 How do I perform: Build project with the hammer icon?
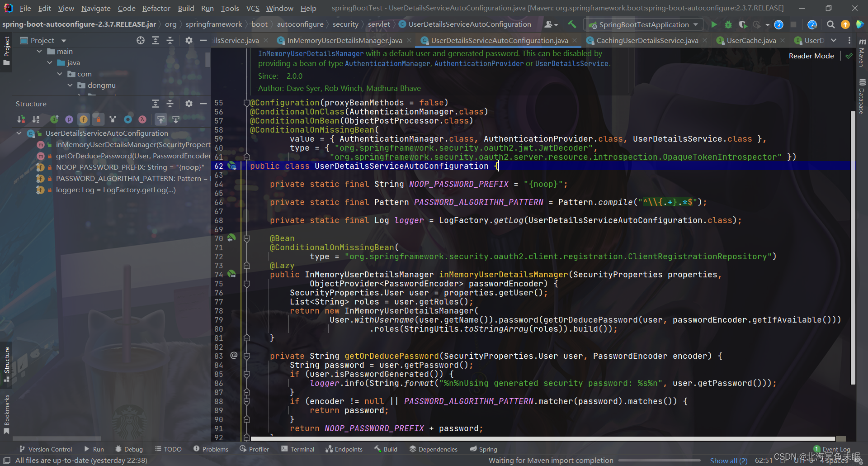[x=572, y=24]
